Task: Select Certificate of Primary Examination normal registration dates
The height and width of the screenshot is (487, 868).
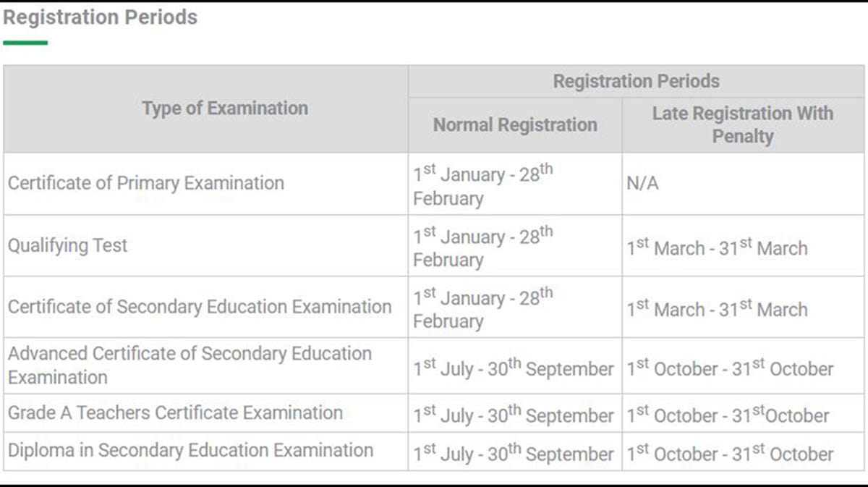Action: pyautogui.click(x=483, y=186)
